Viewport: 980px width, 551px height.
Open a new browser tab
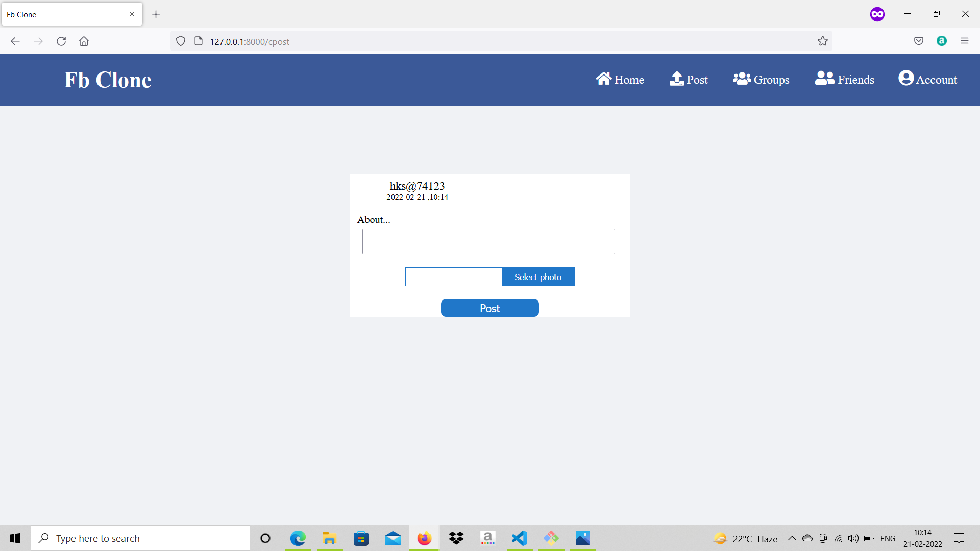pyautogui.click(x=156, y=14)
